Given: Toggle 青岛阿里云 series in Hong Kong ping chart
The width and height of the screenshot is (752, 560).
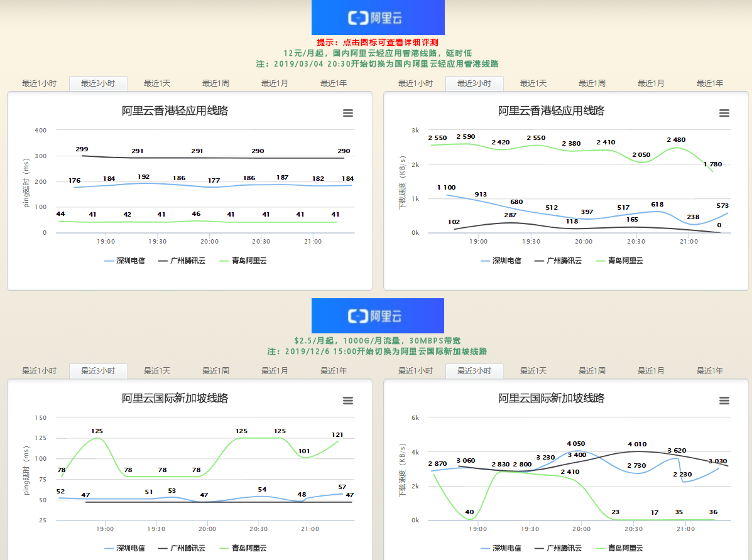Looking at the screenshot, I should [243, 261].
